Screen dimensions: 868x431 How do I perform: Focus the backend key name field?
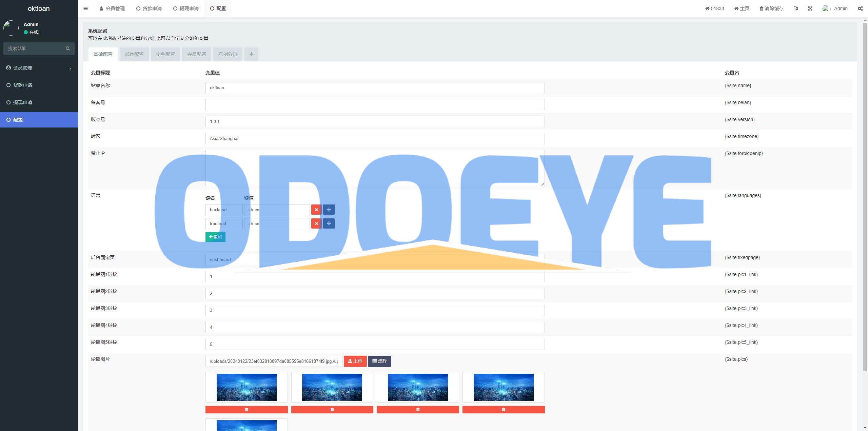tap(224, 210)
